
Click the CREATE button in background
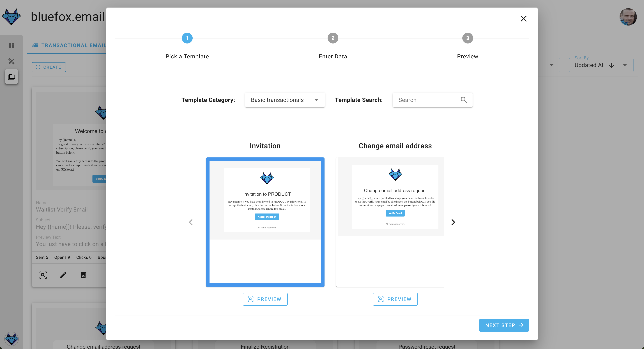[x=49, y=67]
